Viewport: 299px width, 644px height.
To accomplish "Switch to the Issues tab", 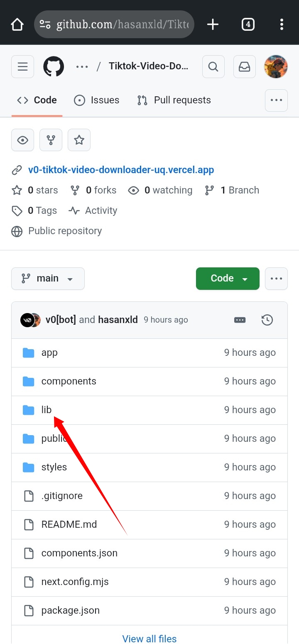I will (x=96, y=100).
